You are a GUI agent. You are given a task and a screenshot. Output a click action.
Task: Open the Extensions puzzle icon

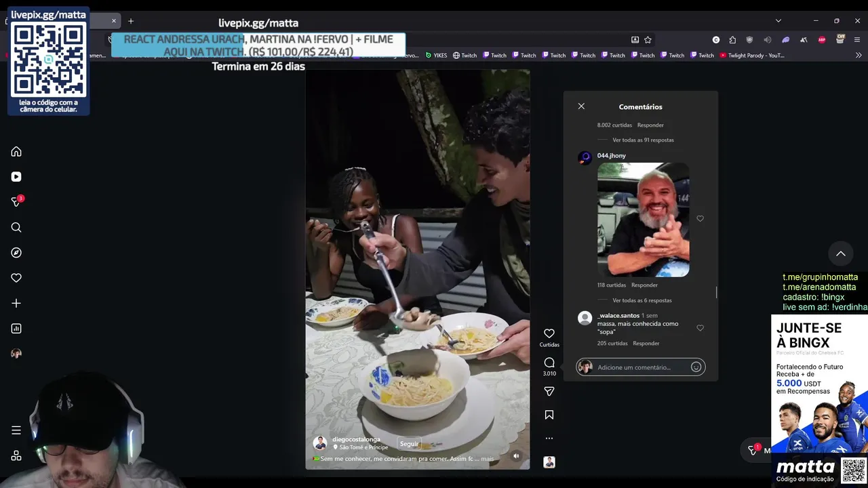pyautogui.click(x=732, y=40)
